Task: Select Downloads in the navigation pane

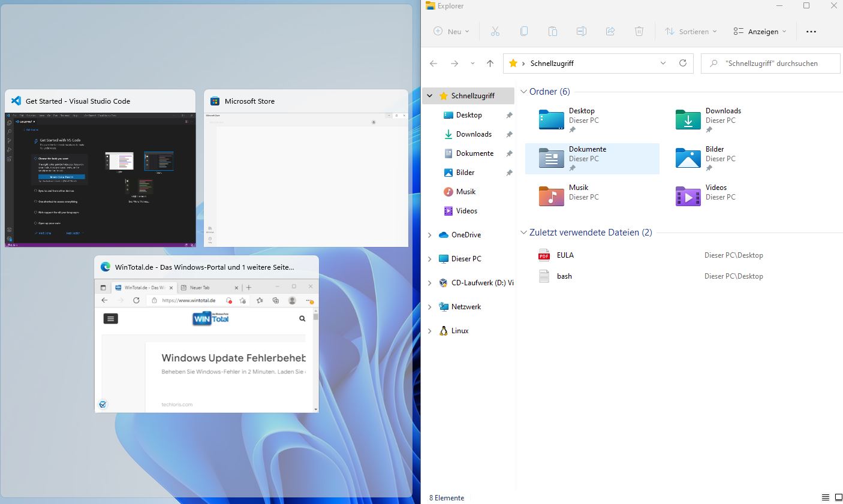Action: [474, 134]
